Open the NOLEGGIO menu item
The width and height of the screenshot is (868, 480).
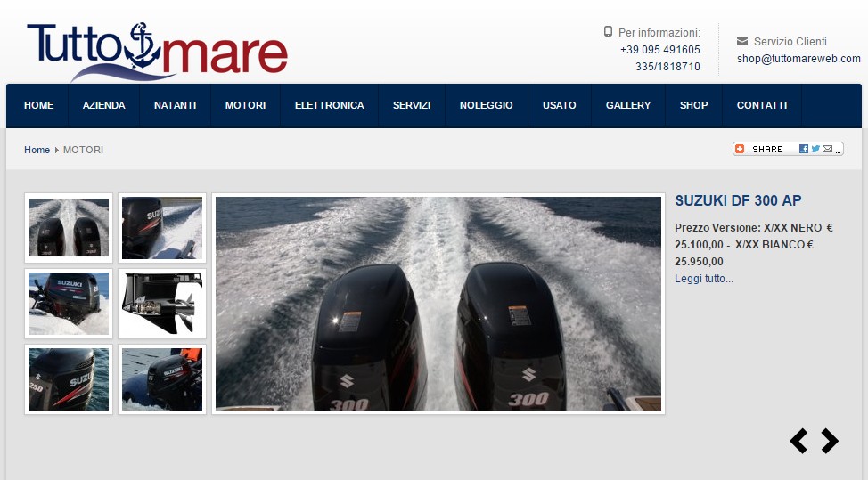pyautogui.click(x=486, y=105)
